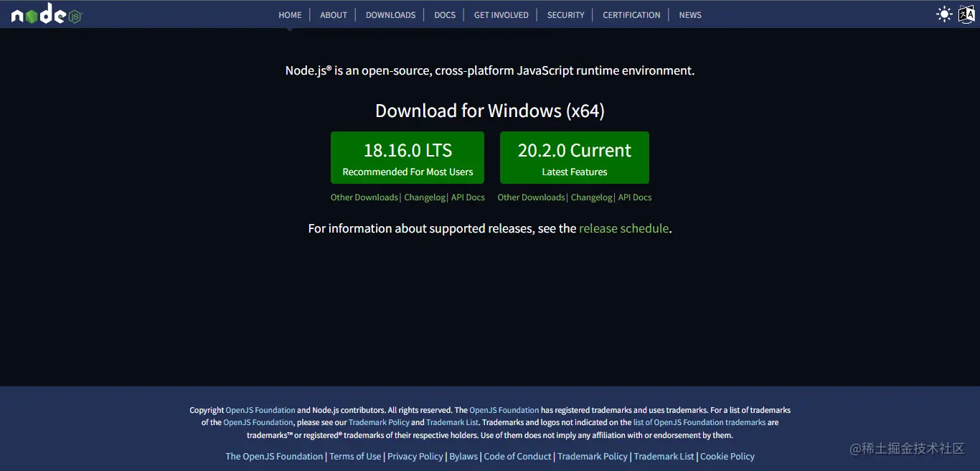Open the Privacy Policy in the footer
This screenshot has height=471, width=980.
[415, 456]
